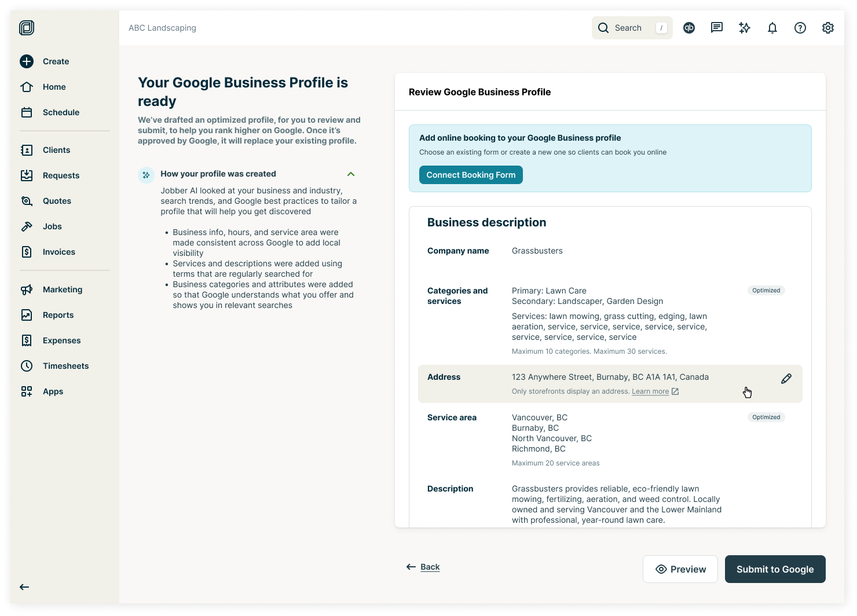Click the Create plus icon
Viewport: 857px width, 616px height.
pos(27,61)
